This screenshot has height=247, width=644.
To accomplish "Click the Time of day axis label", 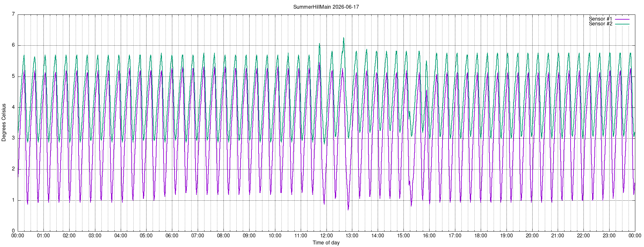I will (x=326, y=243).
